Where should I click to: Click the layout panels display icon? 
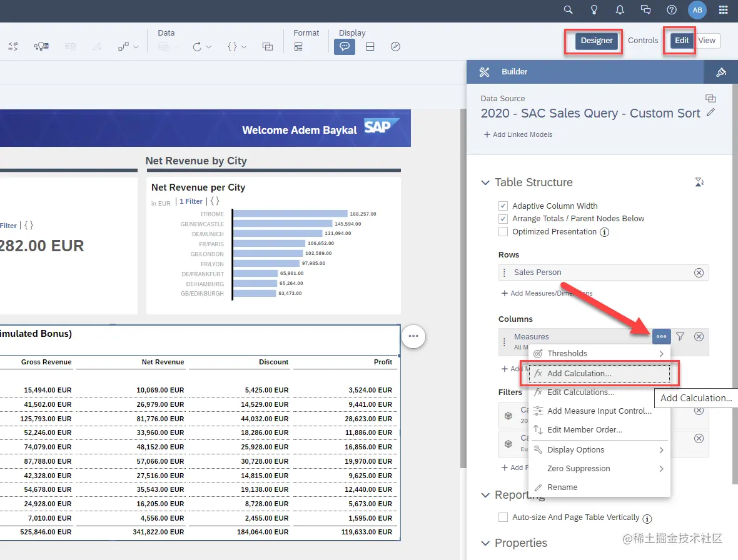(x=370, y=46)
